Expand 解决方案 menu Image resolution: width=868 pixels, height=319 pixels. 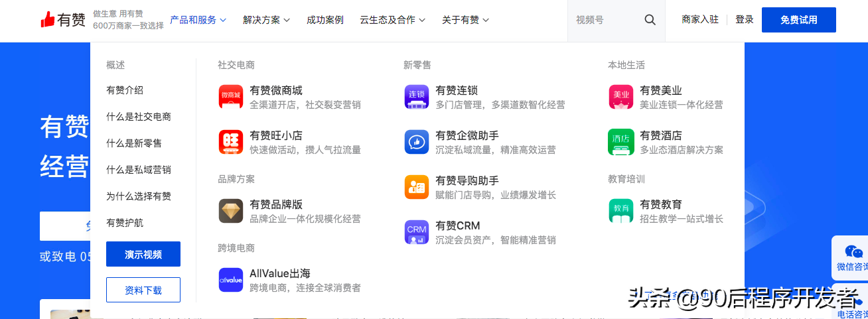(267, 20)
